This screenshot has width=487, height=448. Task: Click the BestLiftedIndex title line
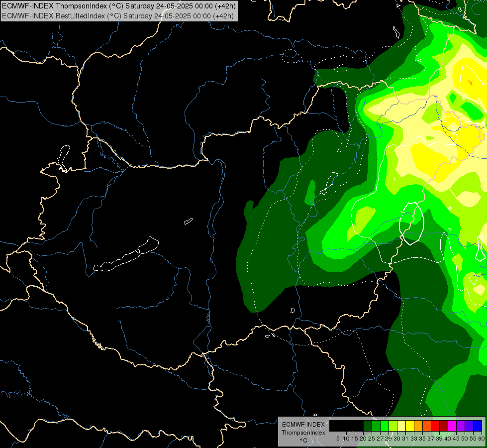tap(118, 16)
